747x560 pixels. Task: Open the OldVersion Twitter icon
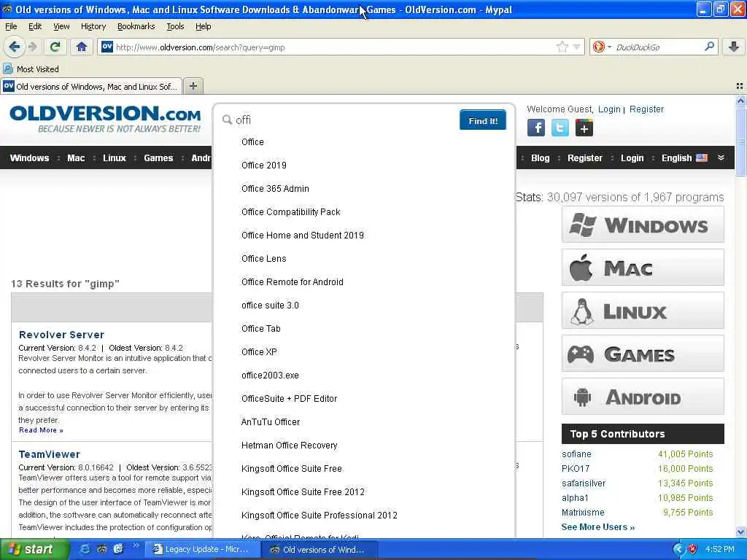click(560, 128)
